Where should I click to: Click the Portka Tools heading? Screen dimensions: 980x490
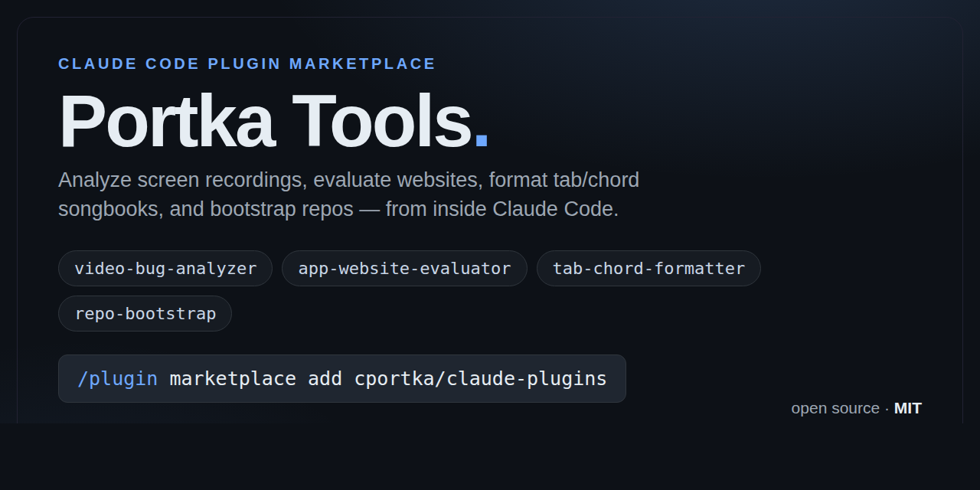(273, 121)
